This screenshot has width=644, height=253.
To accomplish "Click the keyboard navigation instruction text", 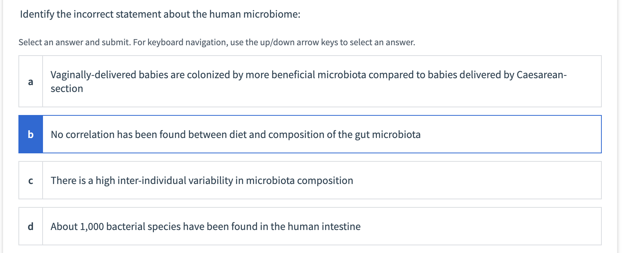I will 217,43.
